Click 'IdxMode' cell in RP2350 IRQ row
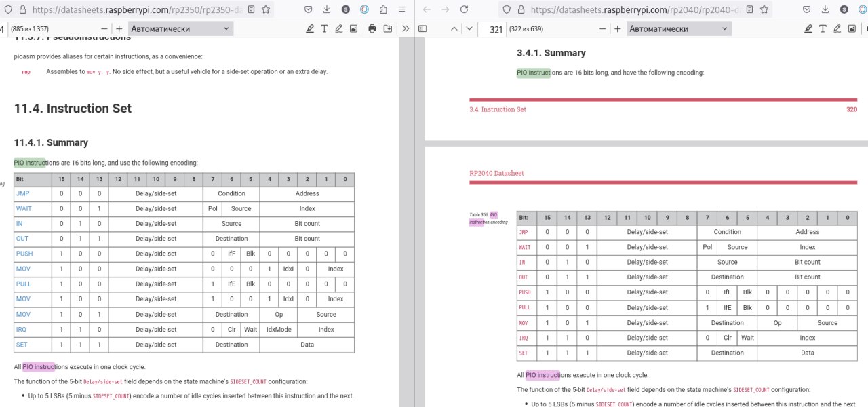 point(279,330)
